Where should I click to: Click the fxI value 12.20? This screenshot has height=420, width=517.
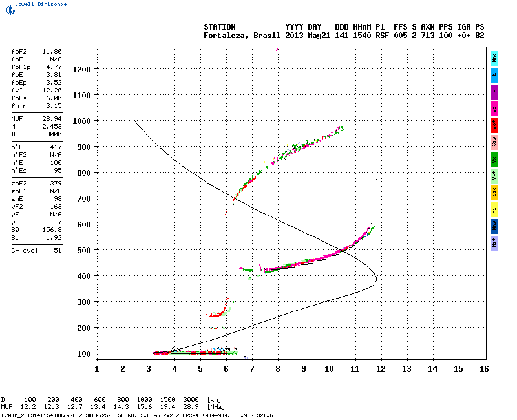coord(52,90)
